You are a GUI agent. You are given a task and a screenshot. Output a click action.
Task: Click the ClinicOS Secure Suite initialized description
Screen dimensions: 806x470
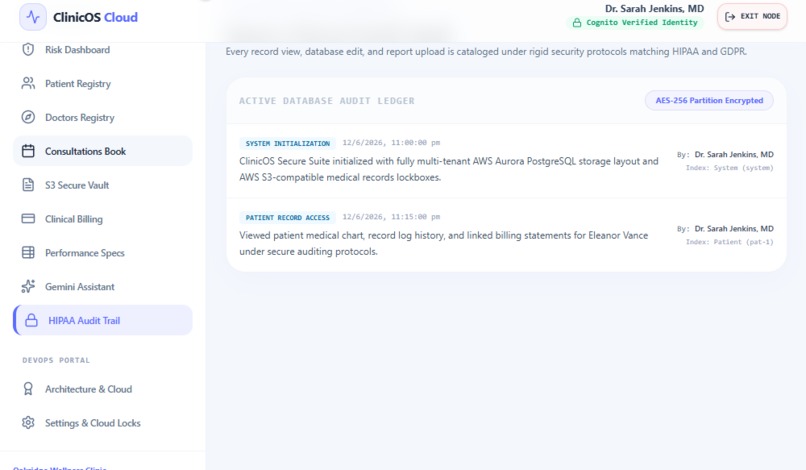point(449,169)
